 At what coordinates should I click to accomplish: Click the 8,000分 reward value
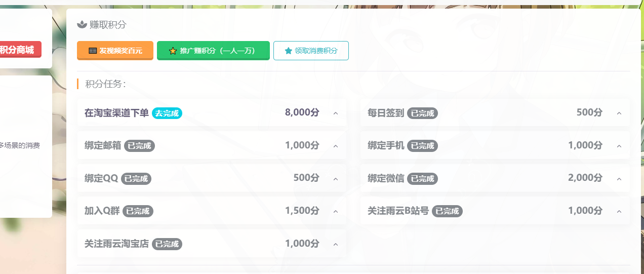point(302,112)
